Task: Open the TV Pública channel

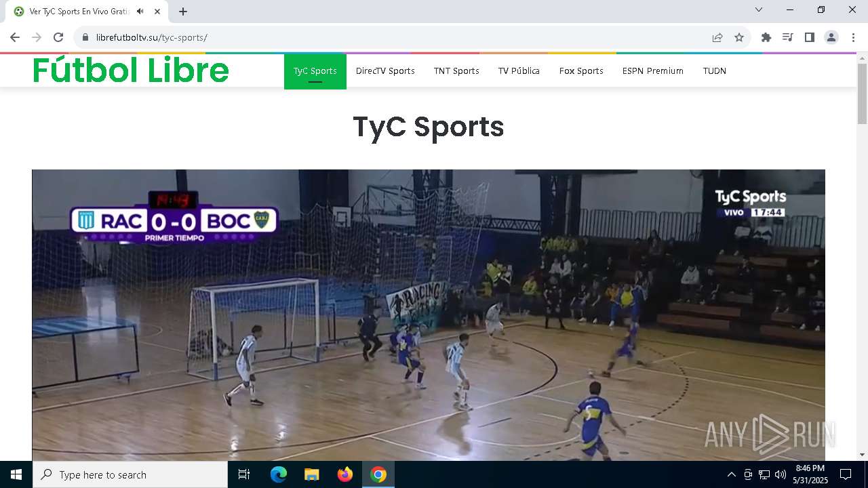Action: [x=519, y=71]
